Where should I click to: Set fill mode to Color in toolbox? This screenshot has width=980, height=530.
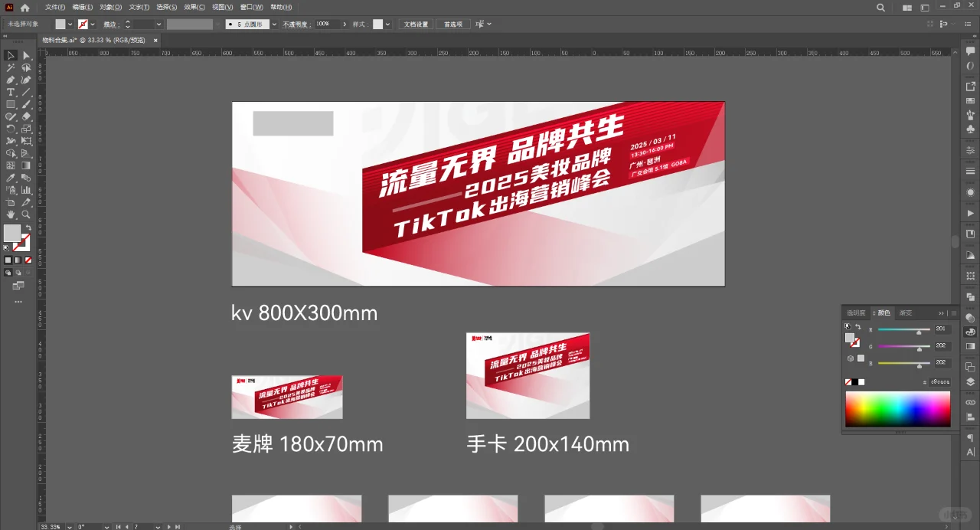[x=8, y=260]
